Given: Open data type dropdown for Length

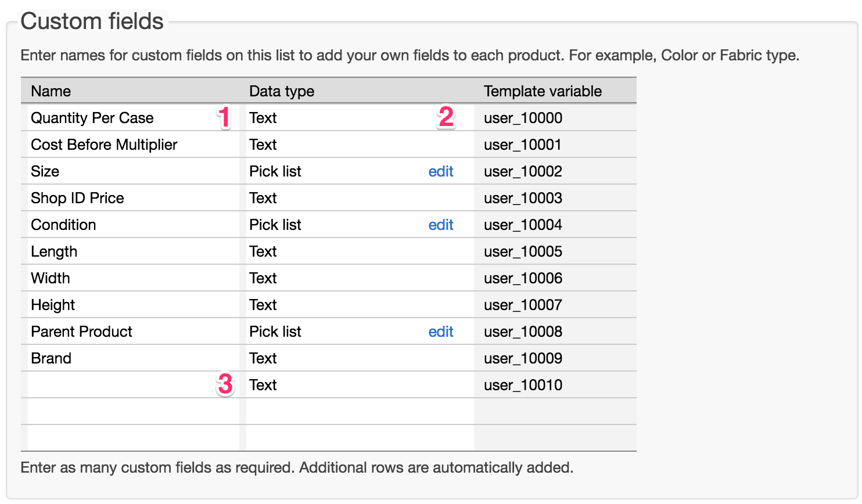Looking at the screenshot, I should (x=360, y=251).
